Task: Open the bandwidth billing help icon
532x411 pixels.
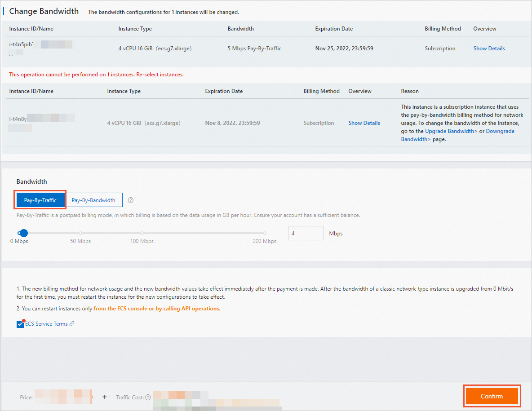Action: pos(131,200)
